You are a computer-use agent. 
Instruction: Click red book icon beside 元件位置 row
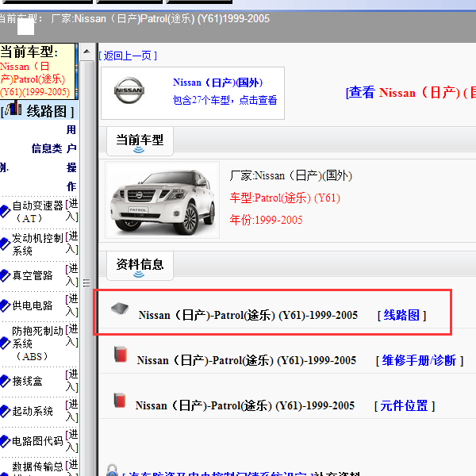[x=120, y=400]
